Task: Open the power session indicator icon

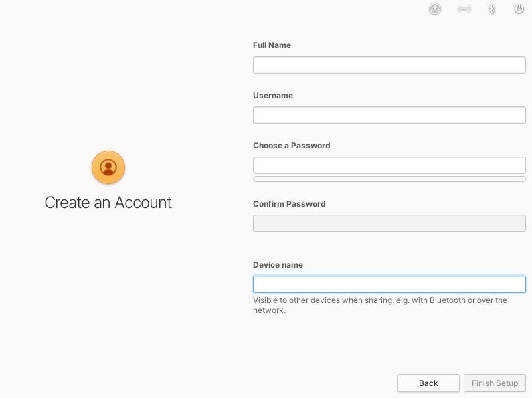Action: 519,9
